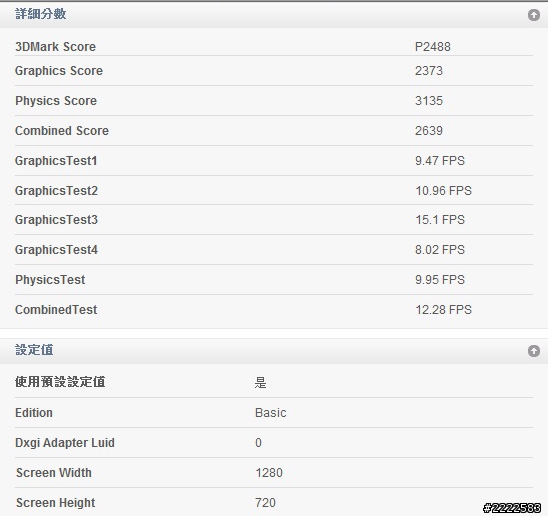This screenshot has height=516, width=548.
Task: Select the PhysicsTest label
Action: pos(50,280)
